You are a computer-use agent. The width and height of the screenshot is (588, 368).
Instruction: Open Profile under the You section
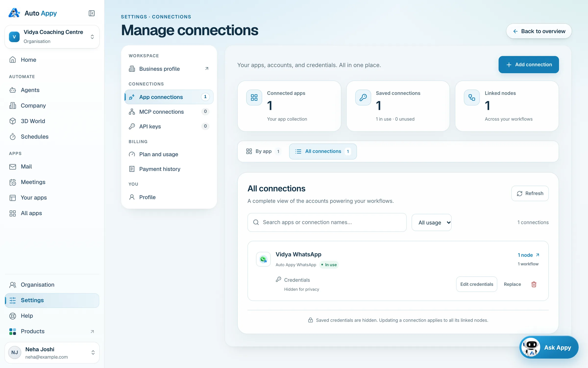point(169,197)
